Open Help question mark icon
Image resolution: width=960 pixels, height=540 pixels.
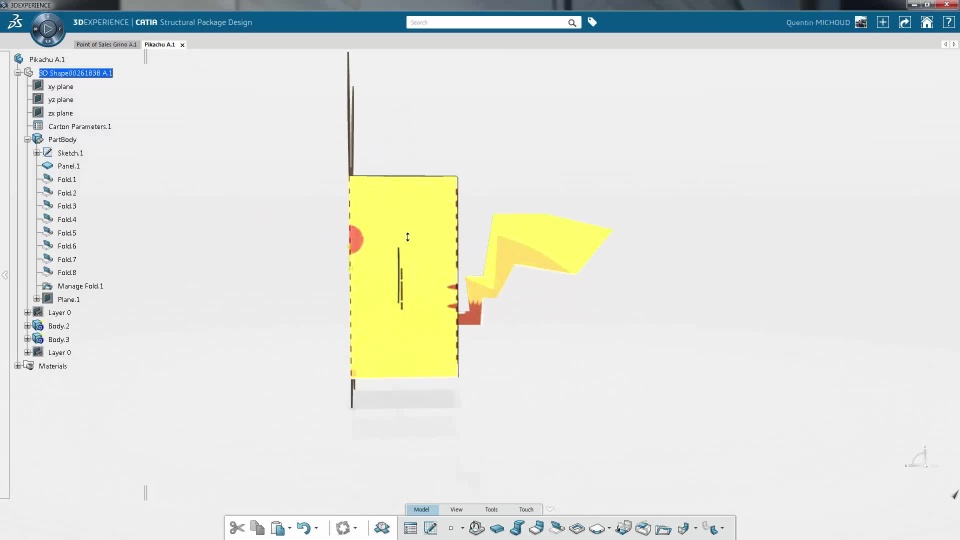pos(949,22)
